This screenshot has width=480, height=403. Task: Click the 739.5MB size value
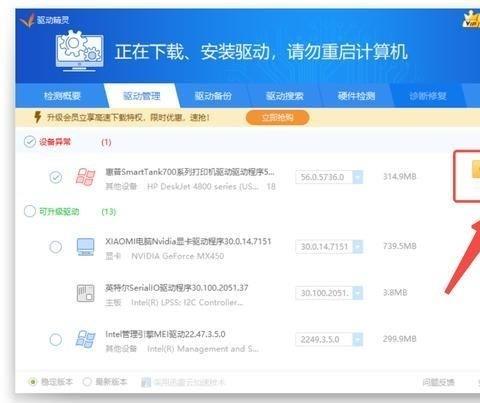click(400, 246)
